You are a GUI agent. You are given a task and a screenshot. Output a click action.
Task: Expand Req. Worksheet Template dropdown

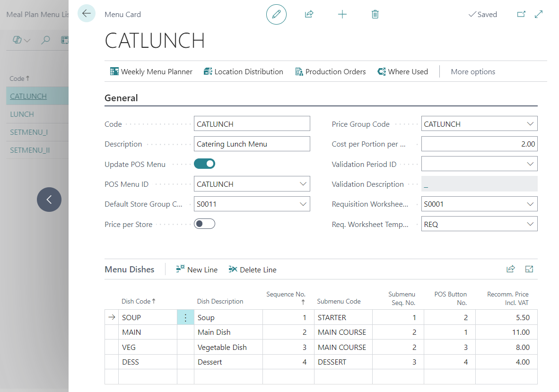pyautogui.click(x=530, y=224)
